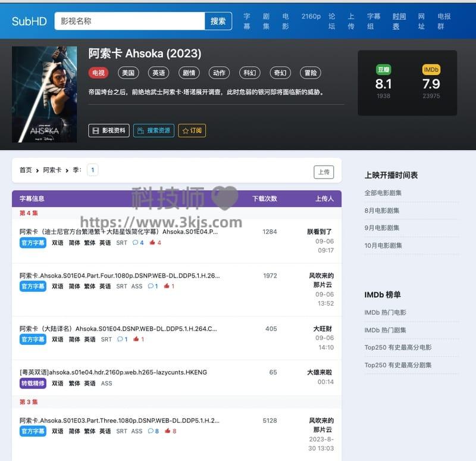Screen dimensions: 476x461
Task: Open IMDb 热门电影 link
Action: point(385,313)
